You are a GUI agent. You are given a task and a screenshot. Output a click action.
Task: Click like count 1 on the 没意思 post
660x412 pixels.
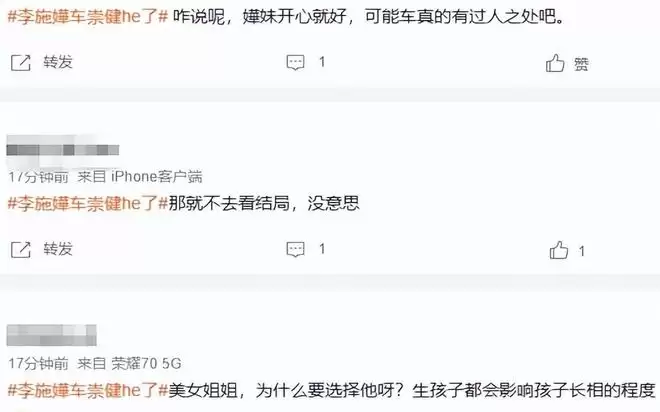582,251
